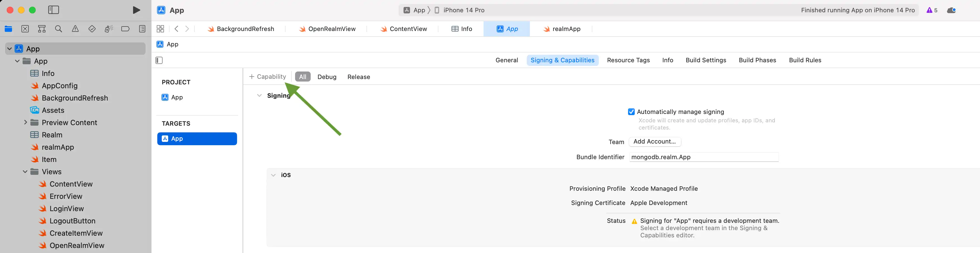
Task: Run the app with the play button
Action: point(136,10)
